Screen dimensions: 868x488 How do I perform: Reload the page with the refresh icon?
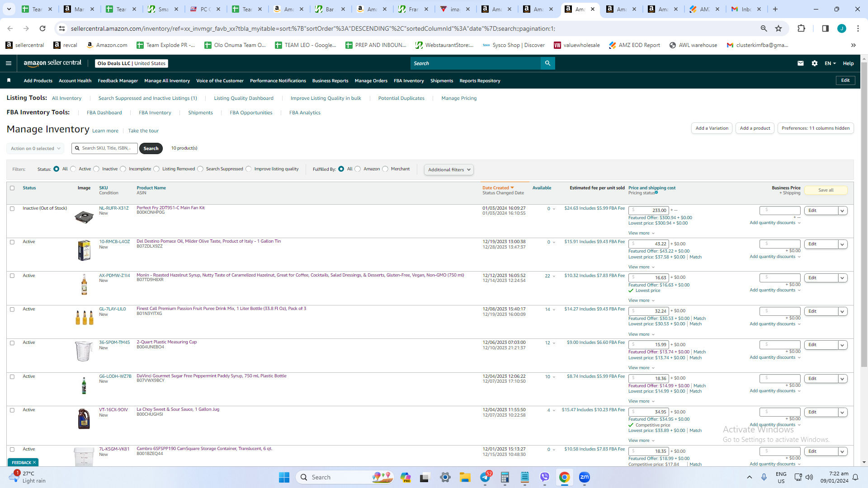pos(42,28)
